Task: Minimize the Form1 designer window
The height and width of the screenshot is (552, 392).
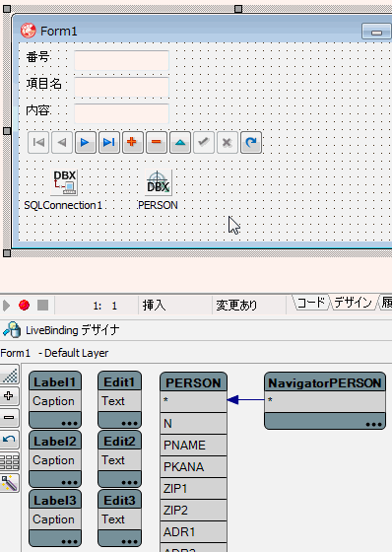Action: (x=376, y=32)
